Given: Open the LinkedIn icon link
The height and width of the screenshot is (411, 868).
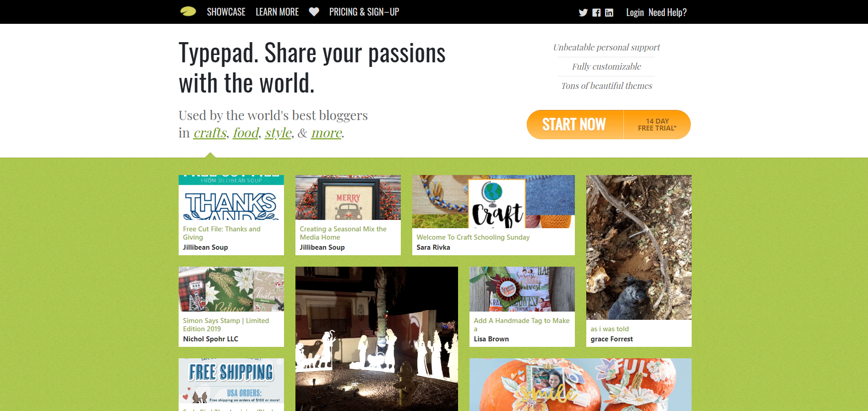Looking at the screenshot, I should [609, 12].
